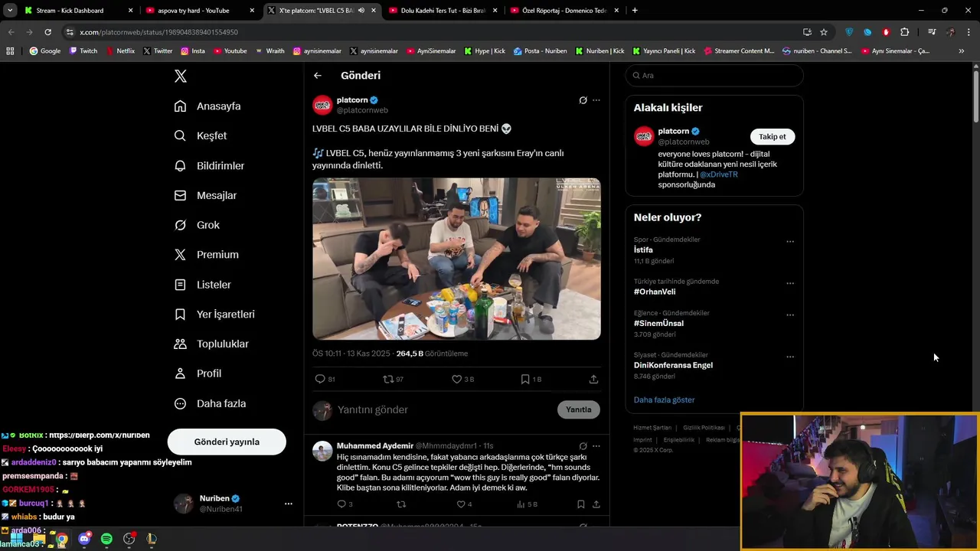Screen dimensions: 980x551
Task: Reload the page
Action: point(47,32)
